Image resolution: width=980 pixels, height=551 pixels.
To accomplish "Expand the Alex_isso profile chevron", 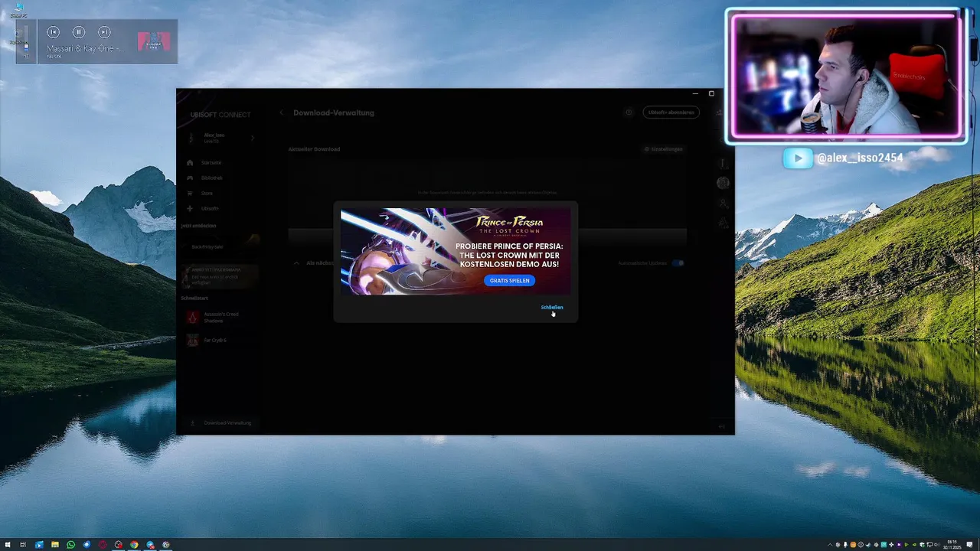I will click(252, 138).
